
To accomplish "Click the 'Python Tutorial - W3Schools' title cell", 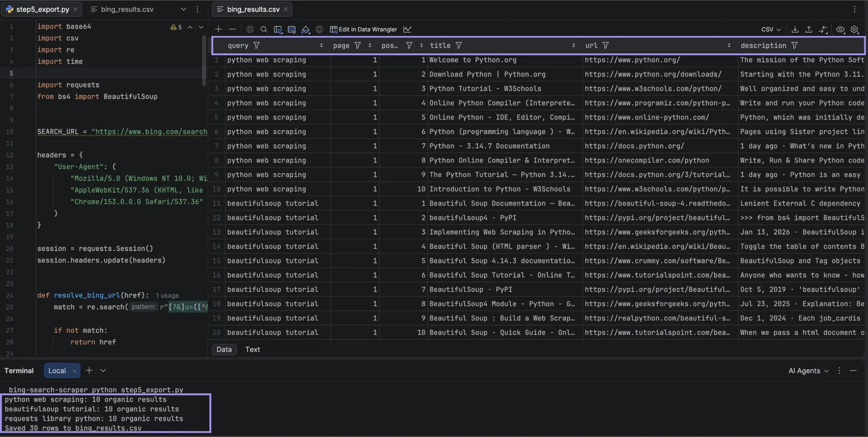I will [x=505, y=89].
